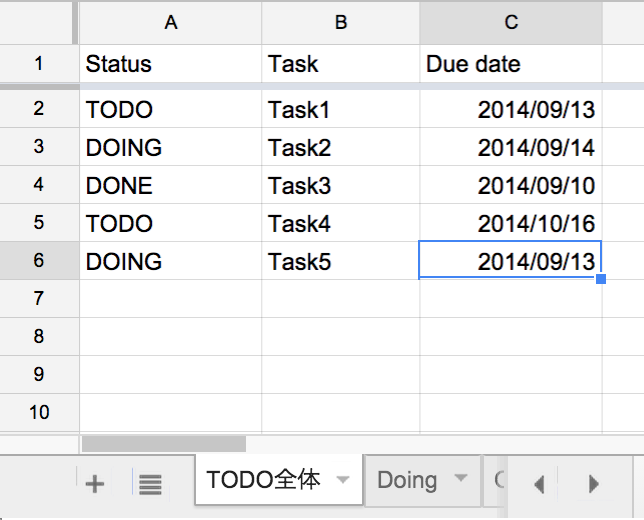The height and width of the screenshot is (520, 644).
Task: Click the select-all corner box
Action: coord(39,22)
